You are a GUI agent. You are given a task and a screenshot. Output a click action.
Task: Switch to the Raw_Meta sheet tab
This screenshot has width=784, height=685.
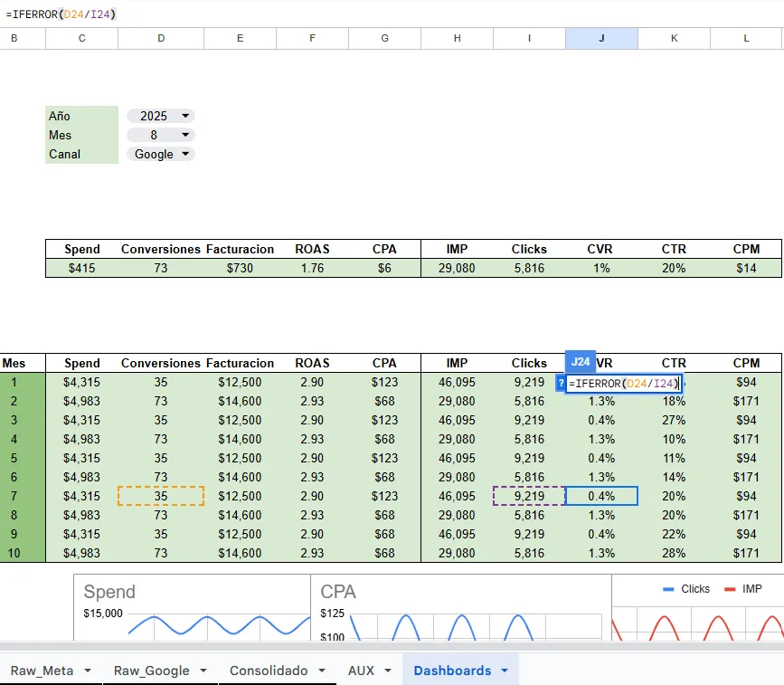pyautogui.click(x=42, y=671)
